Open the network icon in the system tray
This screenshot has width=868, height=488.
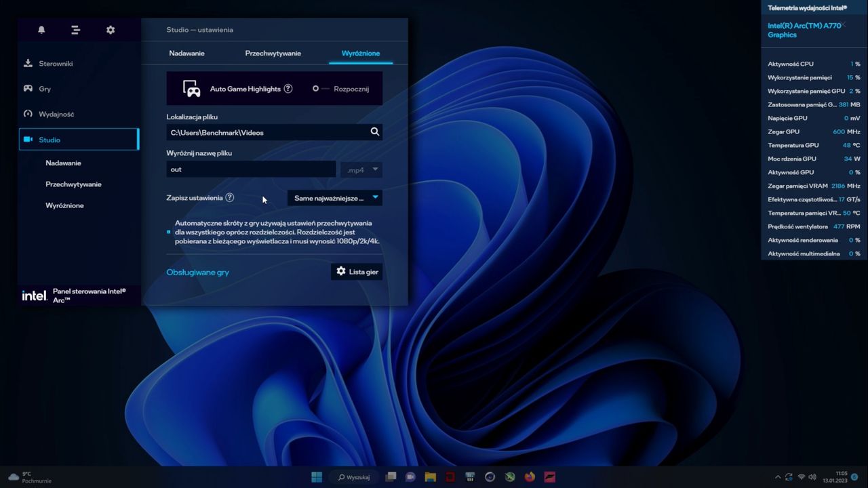point(802,477)
